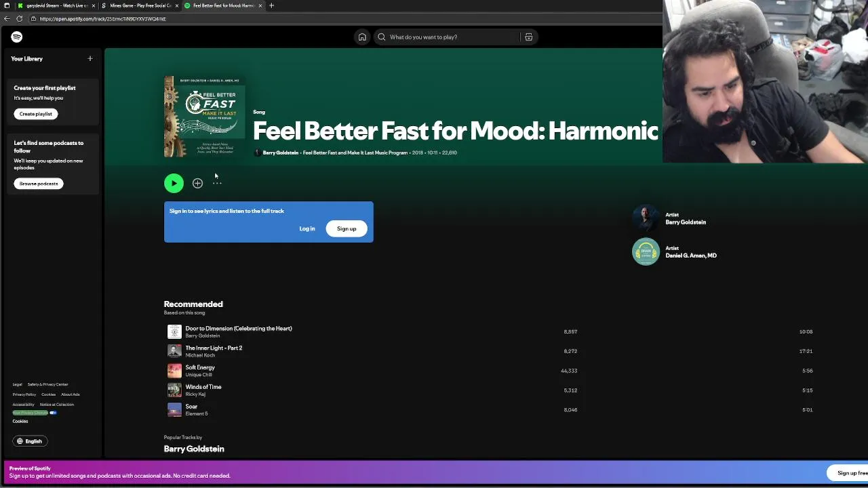Open Element 5 artist link
Image resolution: width=868 pixels, height=488 pixels.
pyautogui.click(x=197, y=414)
